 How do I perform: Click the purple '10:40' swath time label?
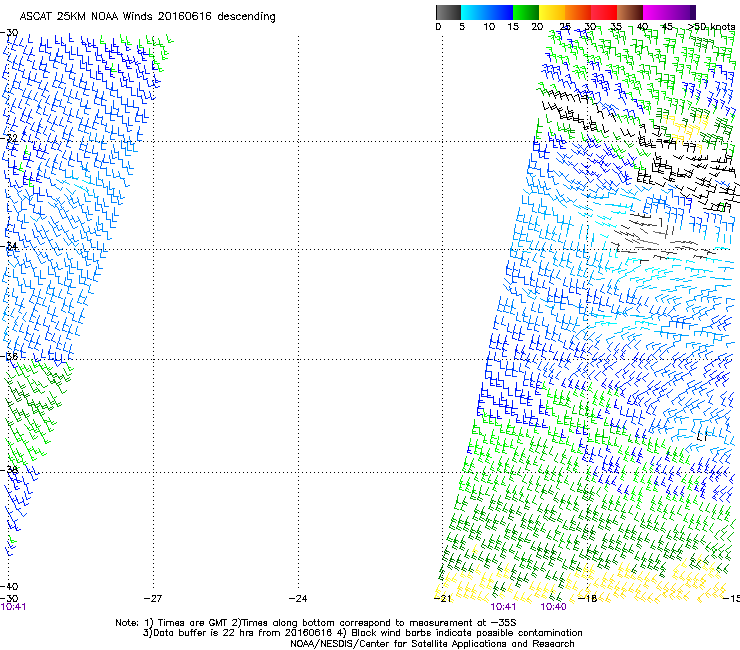tap(553, 607)
